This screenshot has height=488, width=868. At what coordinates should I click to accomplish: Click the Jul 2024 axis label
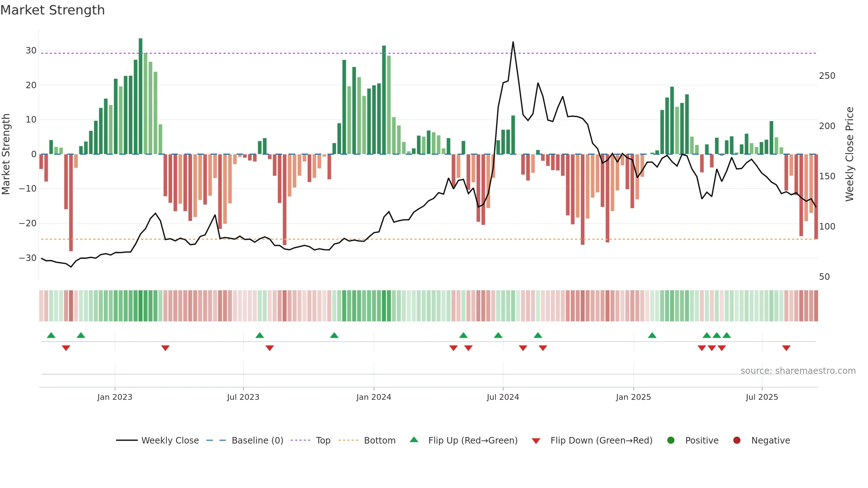(503, 397)
